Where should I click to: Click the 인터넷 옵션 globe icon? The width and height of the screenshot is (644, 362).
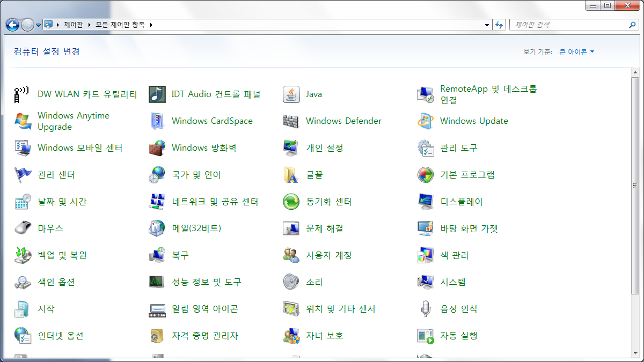pos(22,336)
